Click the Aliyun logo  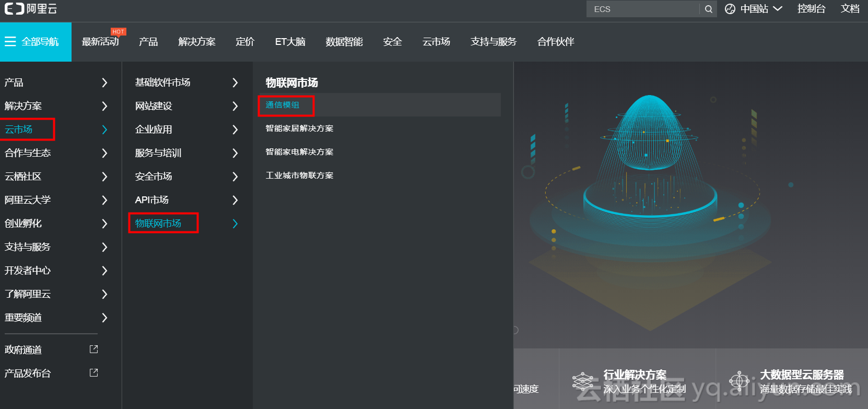[31, 9]
